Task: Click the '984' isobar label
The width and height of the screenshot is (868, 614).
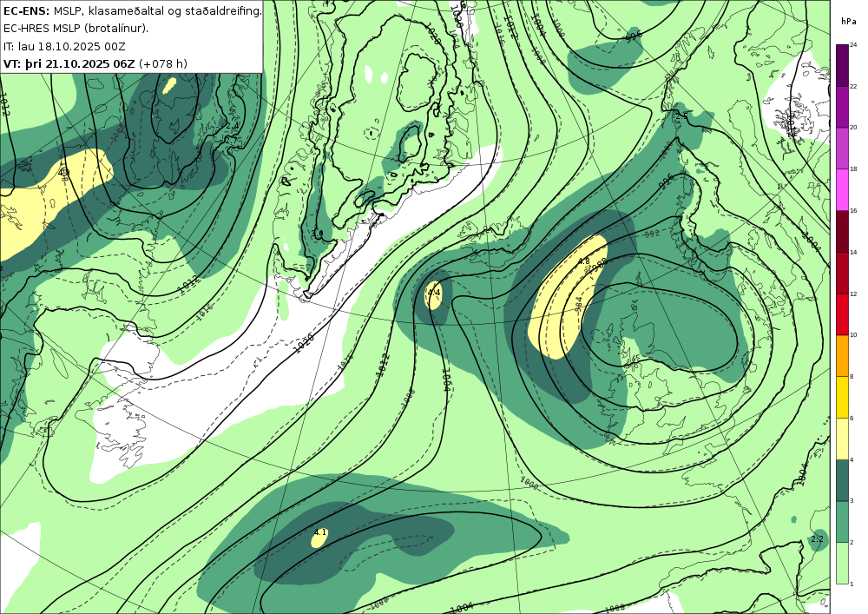Action: (x=578, y=305)
